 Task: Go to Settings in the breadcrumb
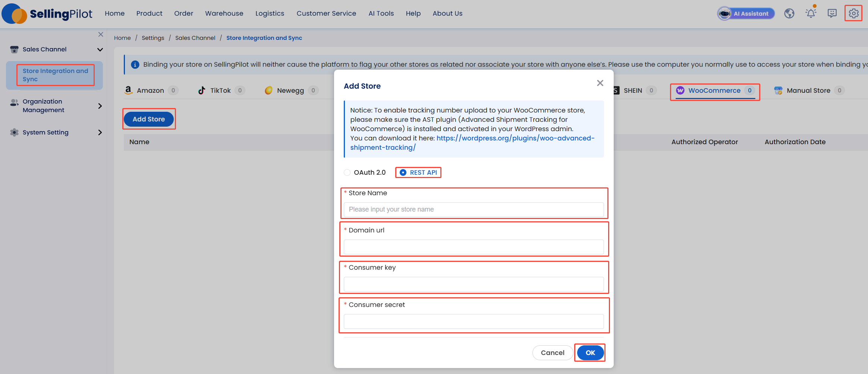click(153, 38)
